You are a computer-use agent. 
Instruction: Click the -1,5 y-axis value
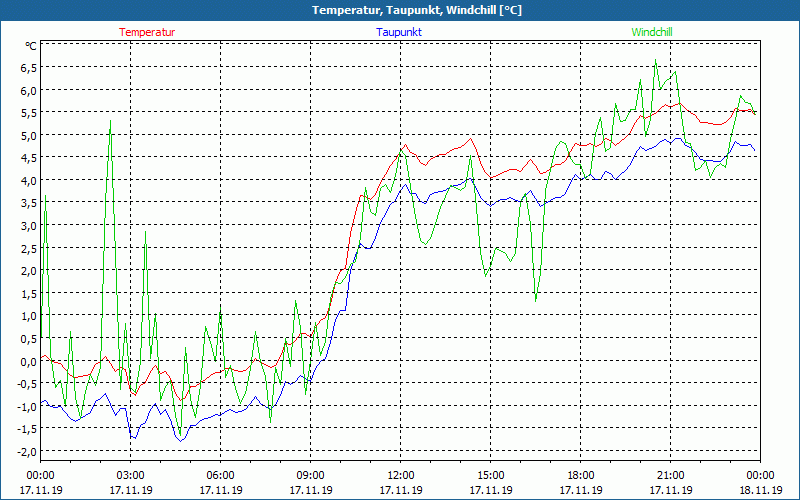(27, 429)
